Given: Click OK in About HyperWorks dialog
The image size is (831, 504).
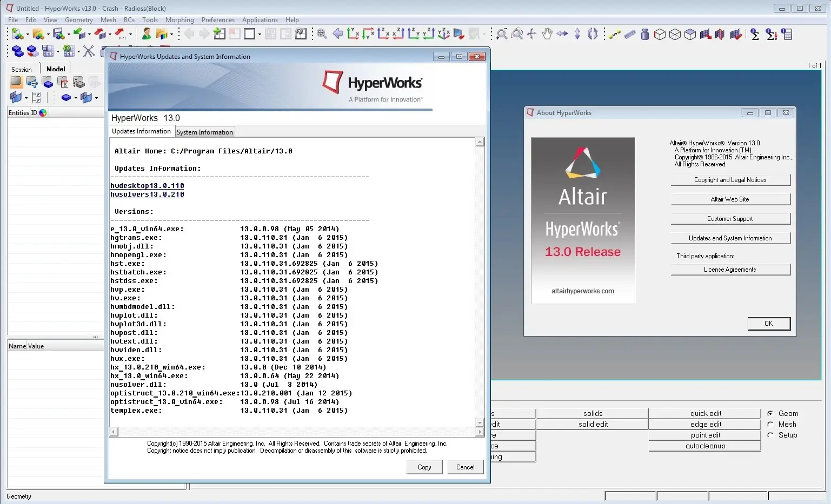Looking at the screenshot, I should 768,324.
